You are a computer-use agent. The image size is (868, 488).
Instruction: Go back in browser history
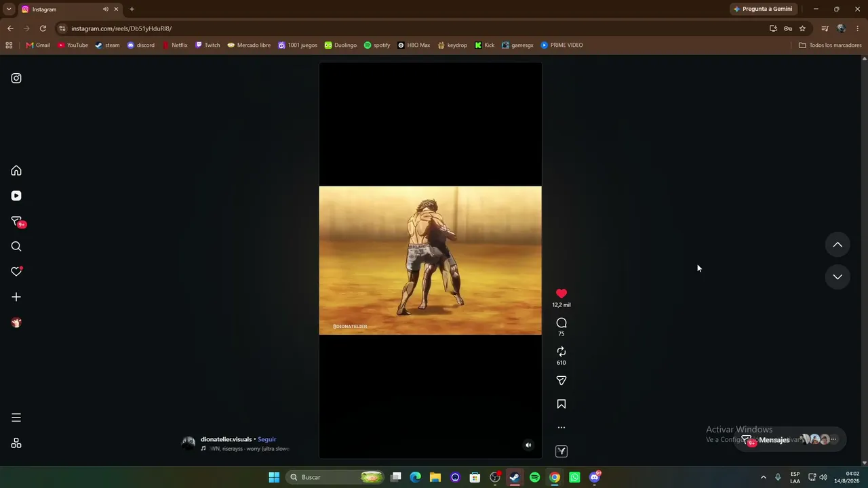(x=10, y=28)
